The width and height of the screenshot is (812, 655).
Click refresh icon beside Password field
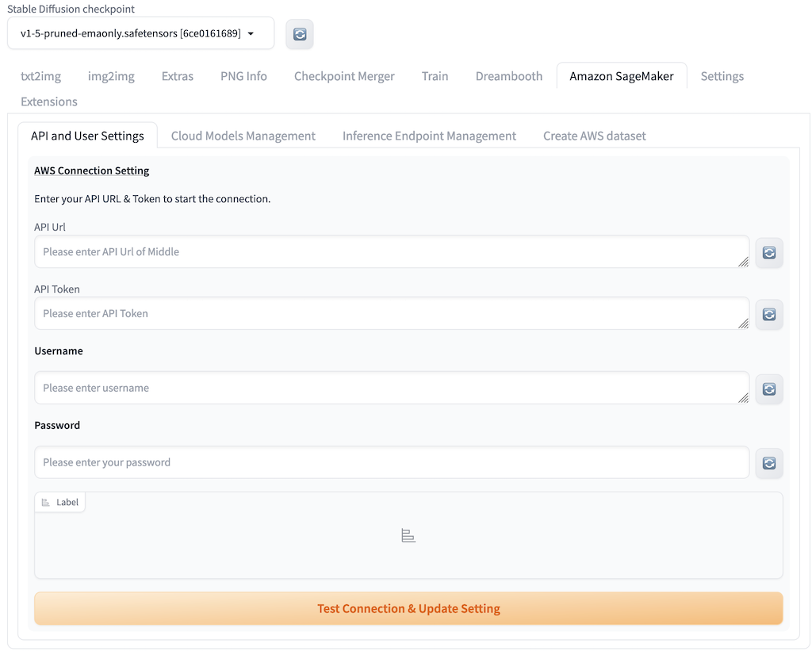point(768,464)
